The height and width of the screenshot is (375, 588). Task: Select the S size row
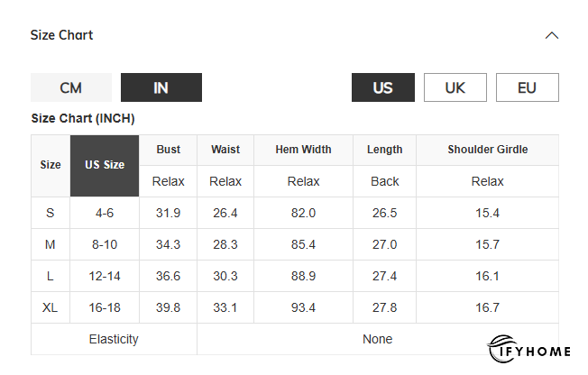coord(51,213)
